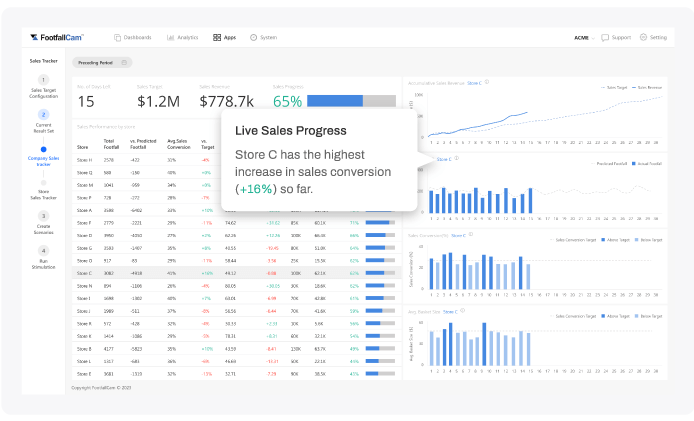
Task: Go to step 2 Current Result Set
Action: [x=43, y=121]
